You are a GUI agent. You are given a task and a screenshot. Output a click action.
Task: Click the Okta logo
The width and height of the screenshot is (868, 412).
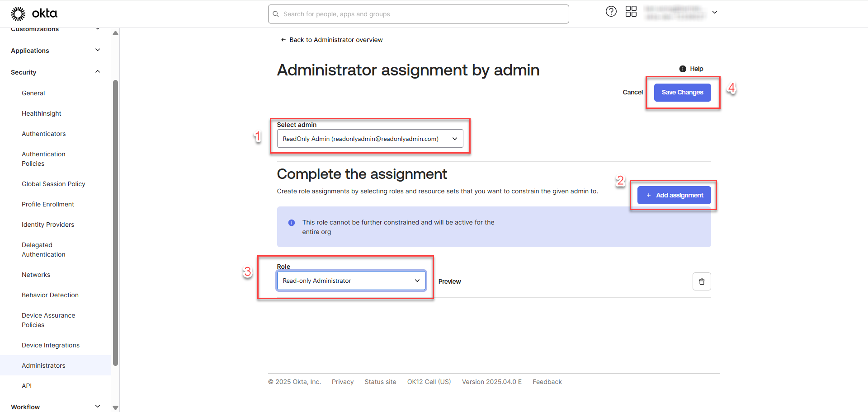click(x=34, y=14)
